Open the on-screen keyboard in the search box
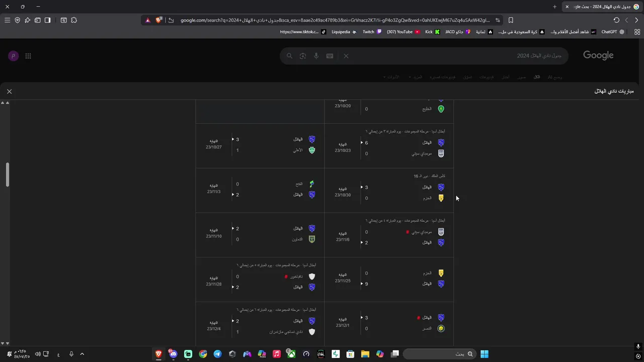Screen dimensions: 644x362 pos(330,56)
